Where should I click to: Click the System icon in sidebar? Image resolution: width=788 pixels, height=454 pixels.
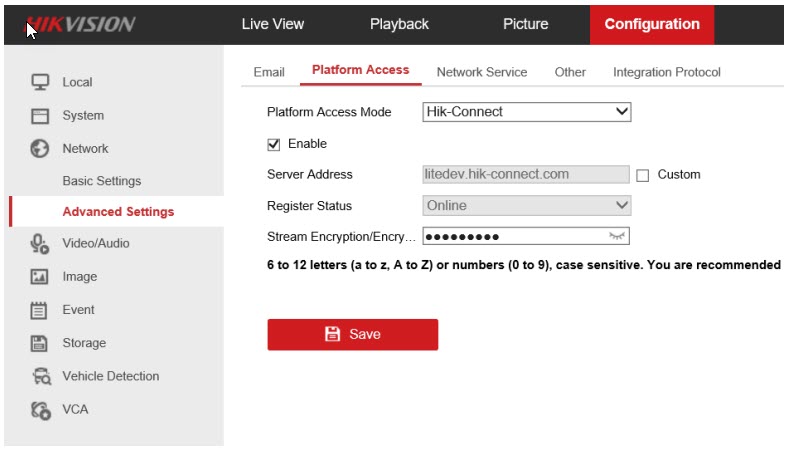40,116
